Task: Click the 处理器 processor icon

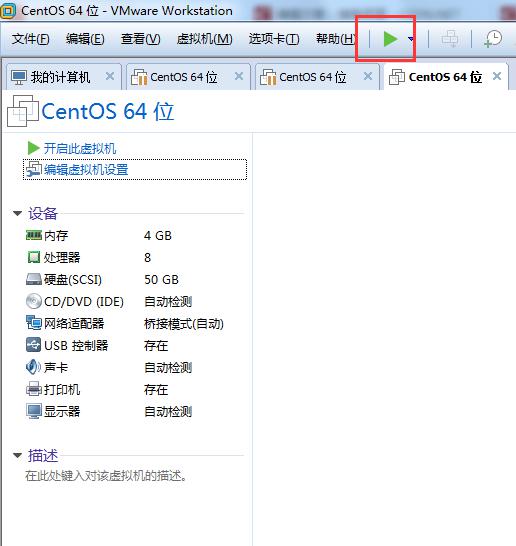Action: click(x=34, y=257)
